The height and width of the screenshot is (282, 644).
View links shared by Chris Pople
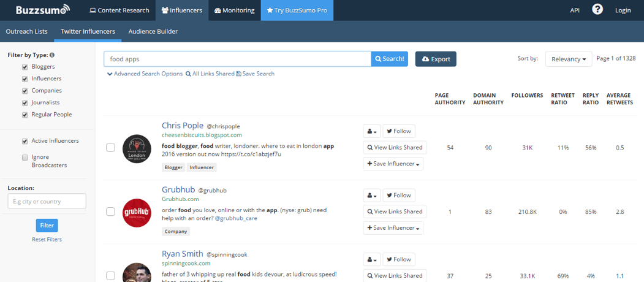[x=395, y=147]
